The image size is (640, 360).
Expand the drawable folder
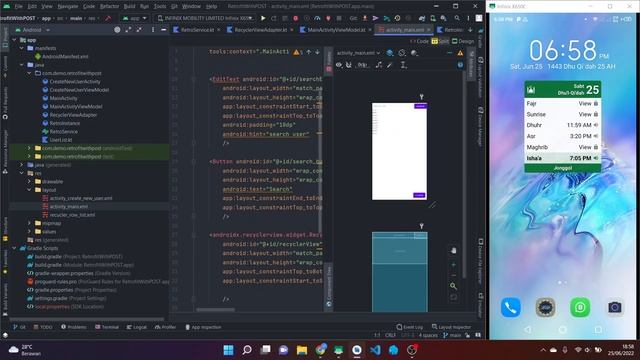pos(29,182)
